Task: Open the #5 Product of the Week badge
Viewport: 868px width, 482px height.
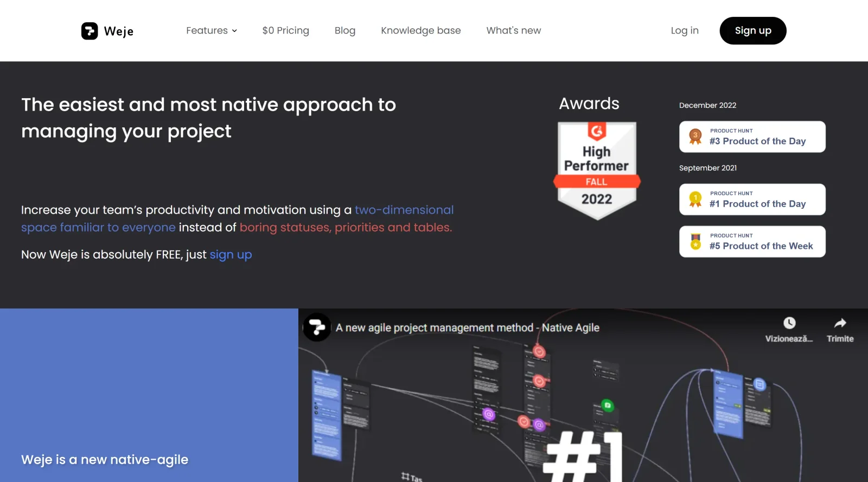Action: (x=752, y=241)
